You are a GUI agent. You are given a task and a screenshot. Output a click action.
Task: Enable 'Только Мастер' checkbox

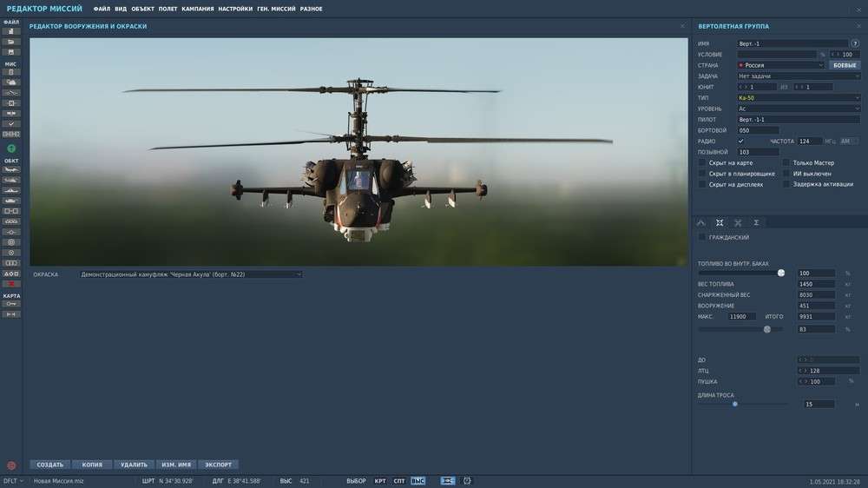[x=786, y=163]
